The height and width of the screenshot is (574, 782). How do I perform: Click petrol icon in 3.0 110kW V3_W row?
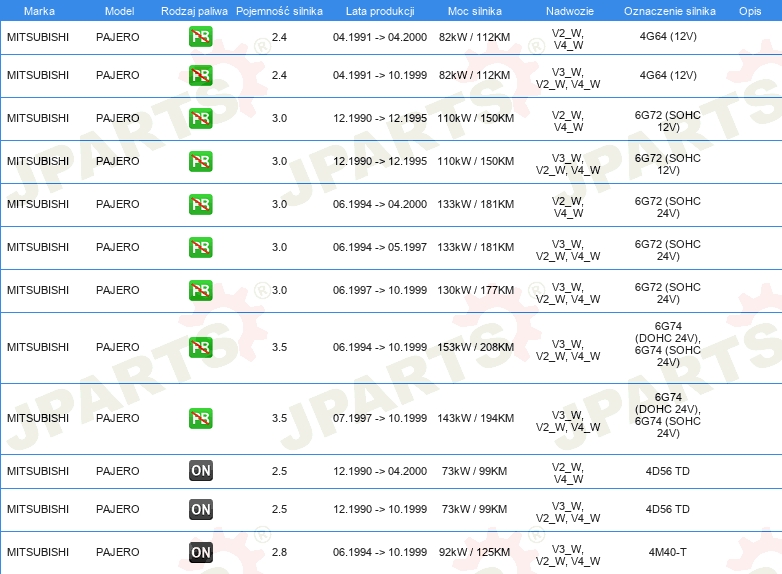click(200, 161)
